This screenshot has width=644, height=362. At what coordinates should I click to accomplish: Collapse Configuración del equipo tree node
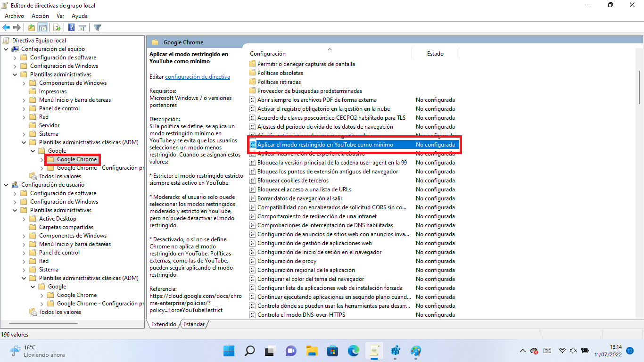(6, 49)
